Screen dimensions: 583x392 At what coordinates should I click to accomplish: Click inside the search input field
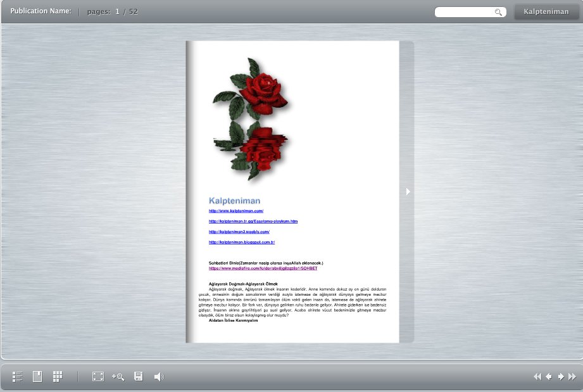click(464, 12)
